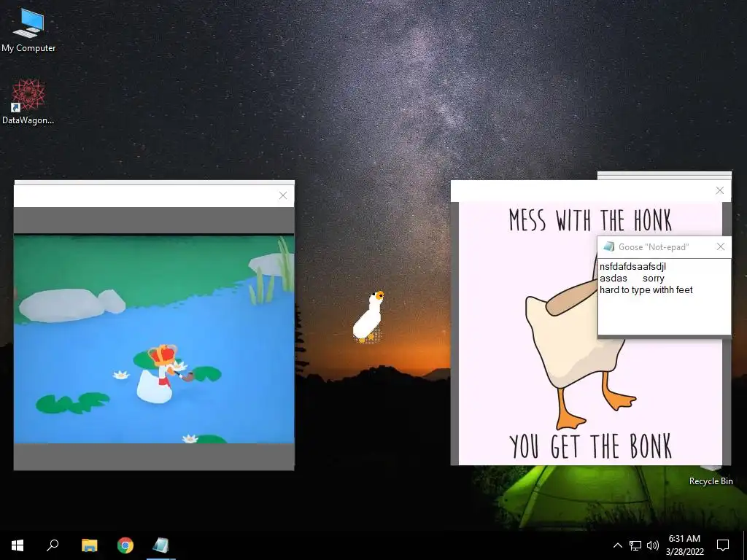Open the Windows Start menu
Screen dimensions: 747x560
point(18,545)
